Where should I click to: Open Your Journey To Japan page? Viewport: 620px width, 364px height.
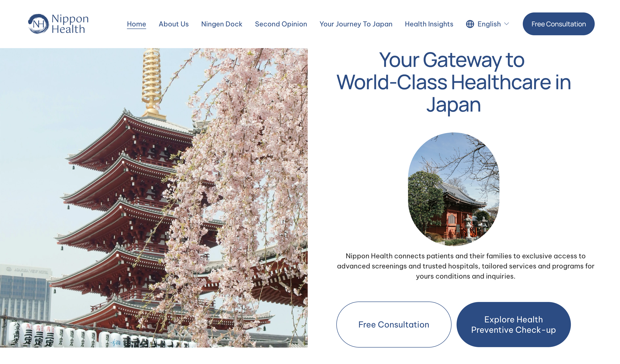[356, 24]
